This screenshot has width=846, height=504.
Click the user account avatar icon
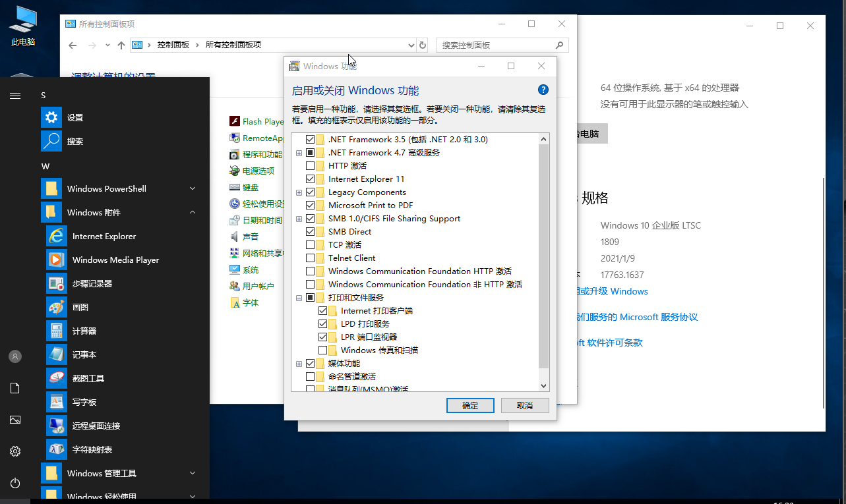click(x=15, y=356)
